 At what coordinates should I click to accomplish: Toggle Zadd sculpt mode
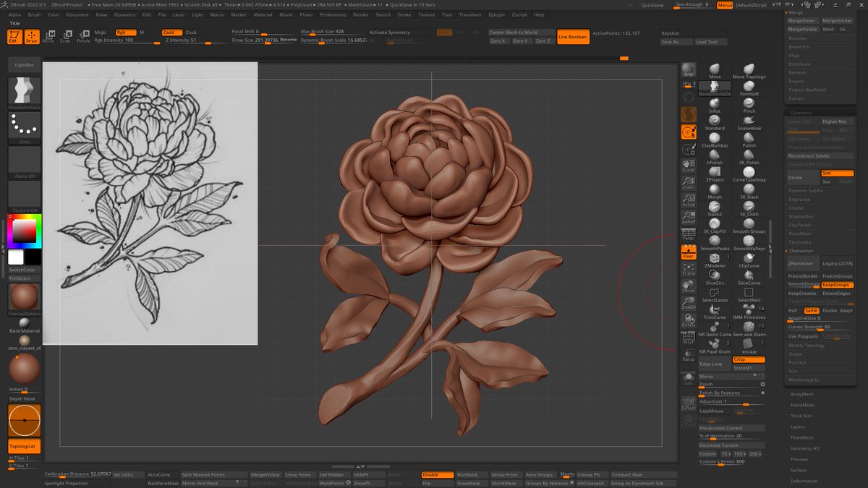(x=171, y=33)
